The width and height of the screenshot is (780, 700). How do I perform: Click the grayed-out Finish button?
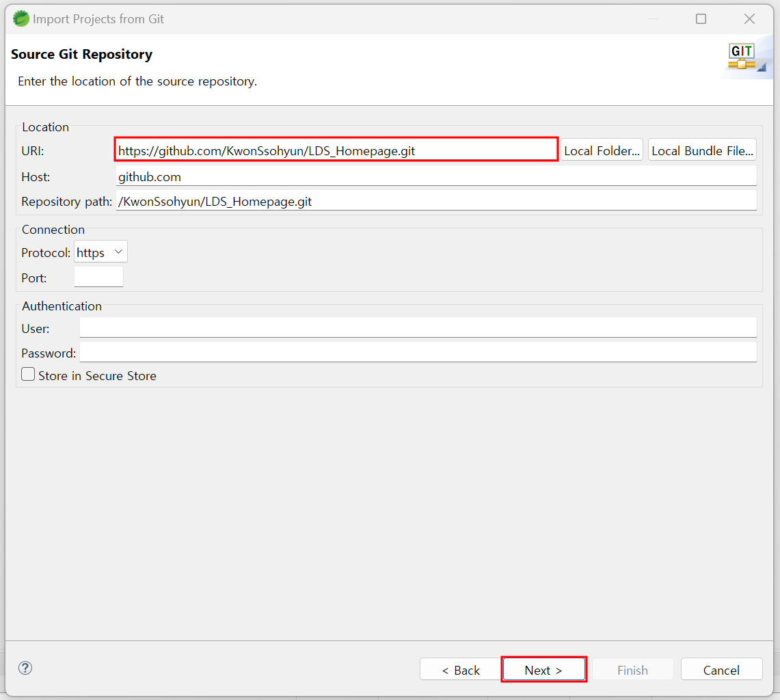(633, 670)
